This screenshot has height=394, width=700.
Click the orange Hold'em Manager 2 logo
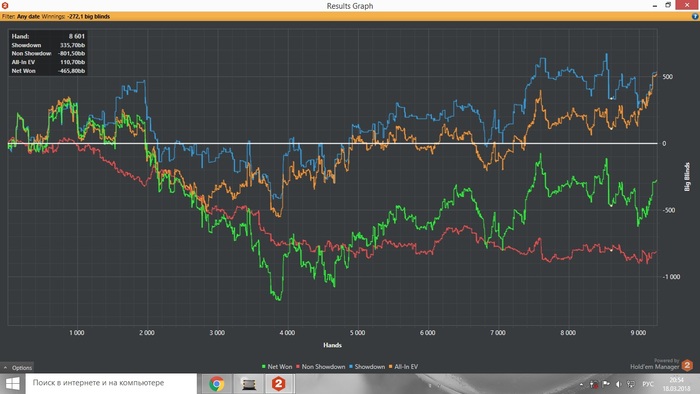687,365
